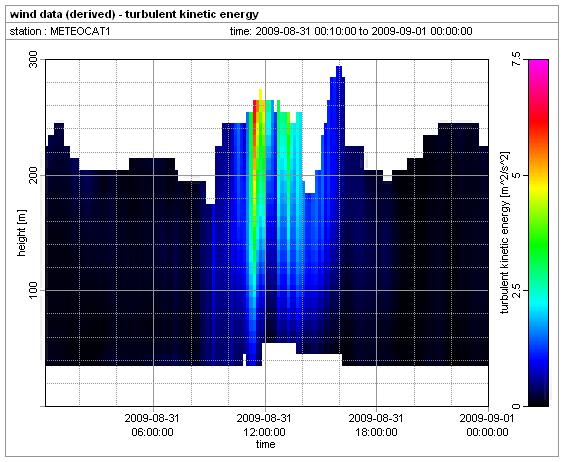Click the 100 tick on the height axis
The height and width of the screenshot is (462, 564).
(33, 290)
